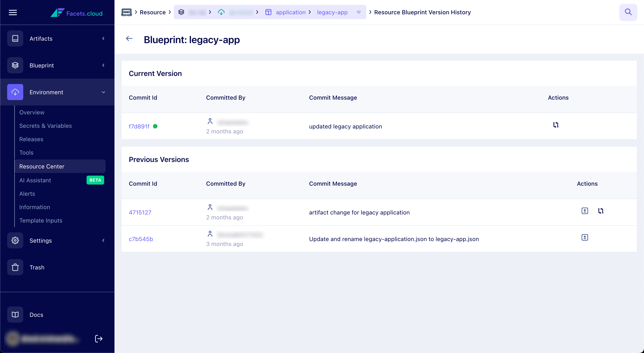Click the diff icon for commit c7b545b
Image resolution: width=644 pixels, height=353 pixels.
[585, 237]
